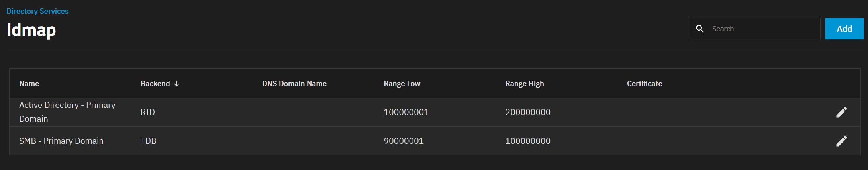Click the TDB backend cell

pos(149,141)
